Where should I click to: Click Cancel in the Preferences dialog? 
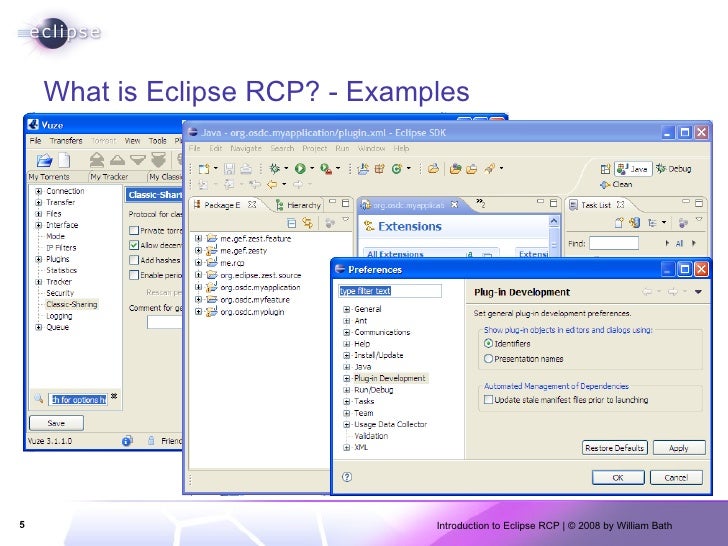[x=676, y=477]
